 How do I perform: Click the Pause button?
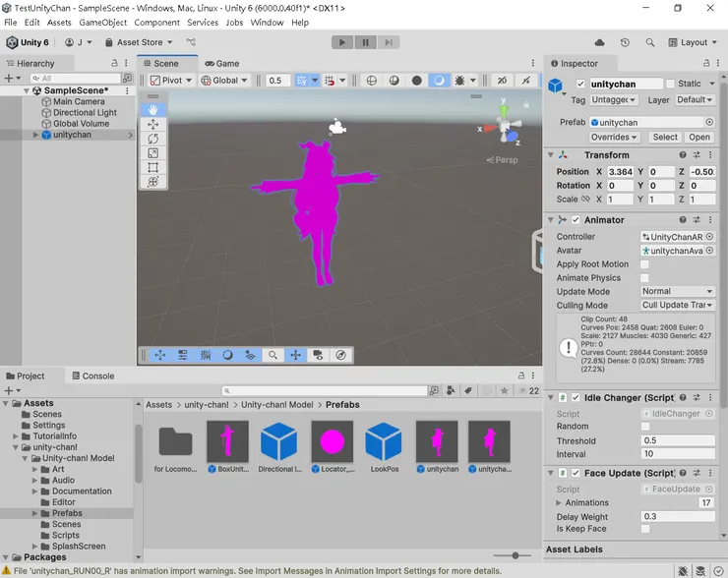(x=366, y=42)
